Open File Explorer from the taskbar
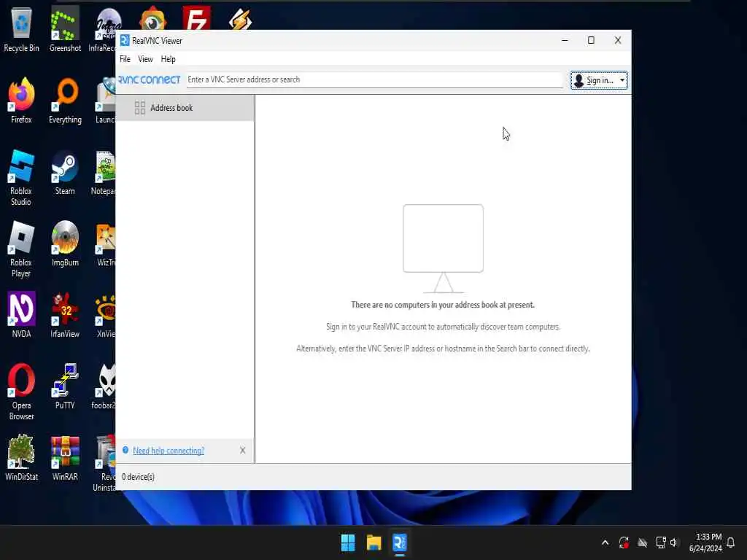The image size is (747, 560). coord(374,542)
